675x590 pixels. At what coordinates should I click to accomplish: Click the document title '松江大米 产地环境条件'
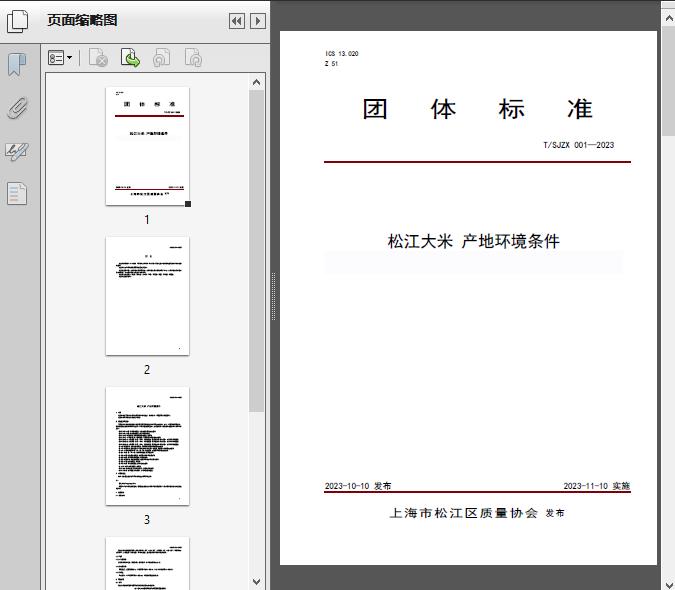click(474, 241)
